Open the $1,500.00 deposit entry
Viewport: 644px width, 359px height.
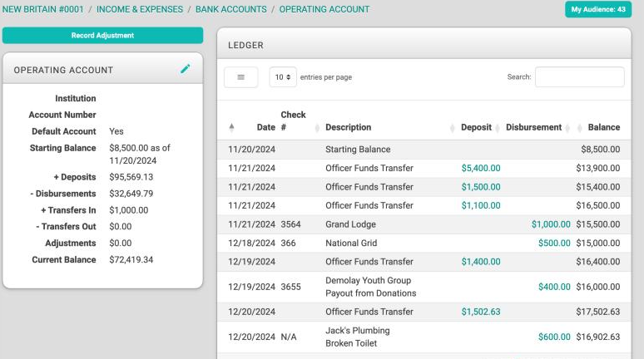pos(481,187)
